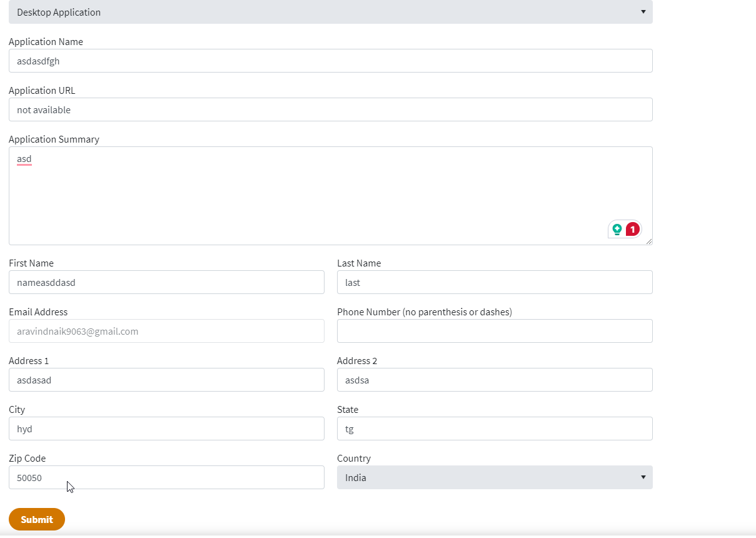The image size is (756, 538).
Task: Open the Grammarly green lightbulb icon
Action: [x=617, y=230]
